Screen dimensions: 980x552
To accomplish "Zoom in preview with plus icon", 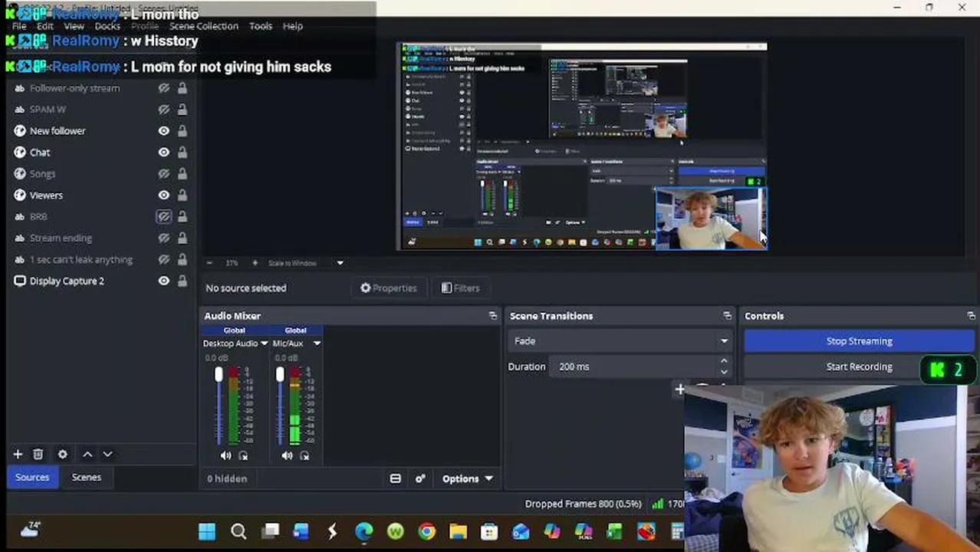I will [255, 263].
